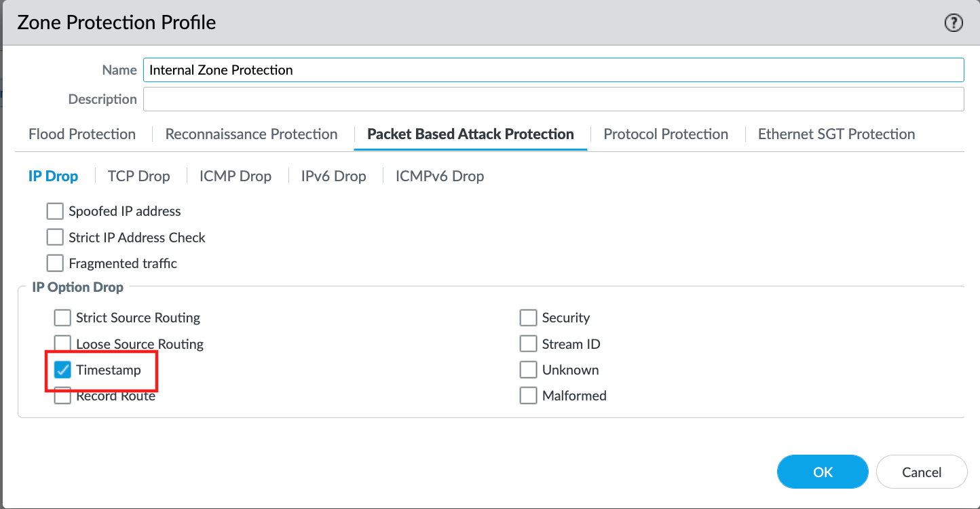Select the IP Drop sub-tab
The width and height of the screenshot is (980, 509).
(x=54, y=176)
